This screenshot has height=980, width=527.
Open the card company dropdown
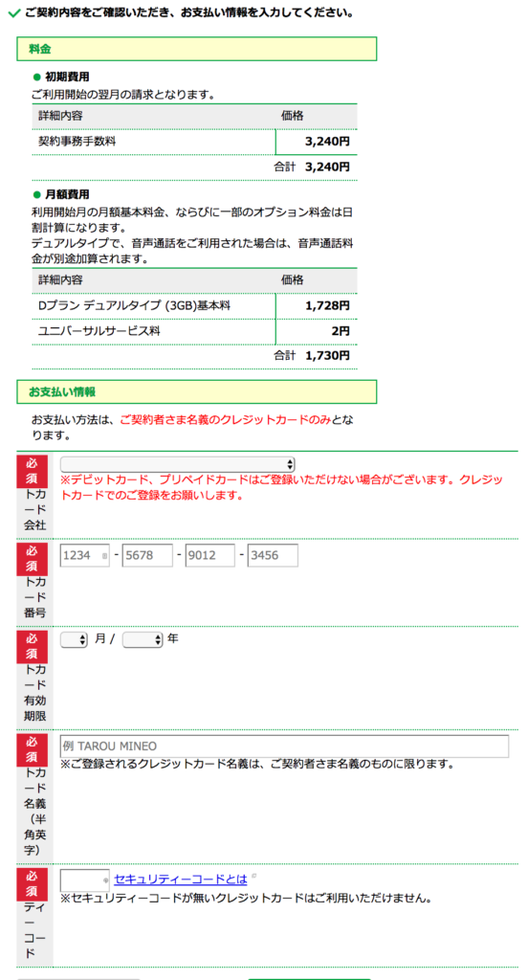177,464
